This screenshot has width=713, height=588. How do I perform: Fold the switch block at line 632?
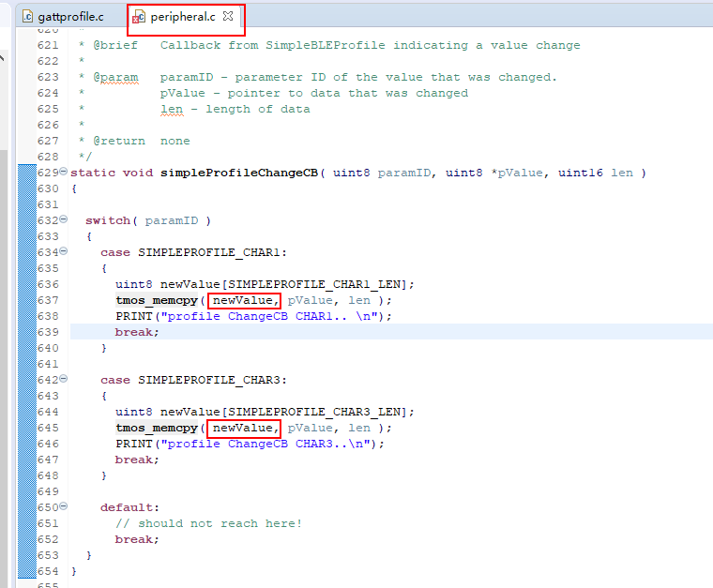coord(63,219)
